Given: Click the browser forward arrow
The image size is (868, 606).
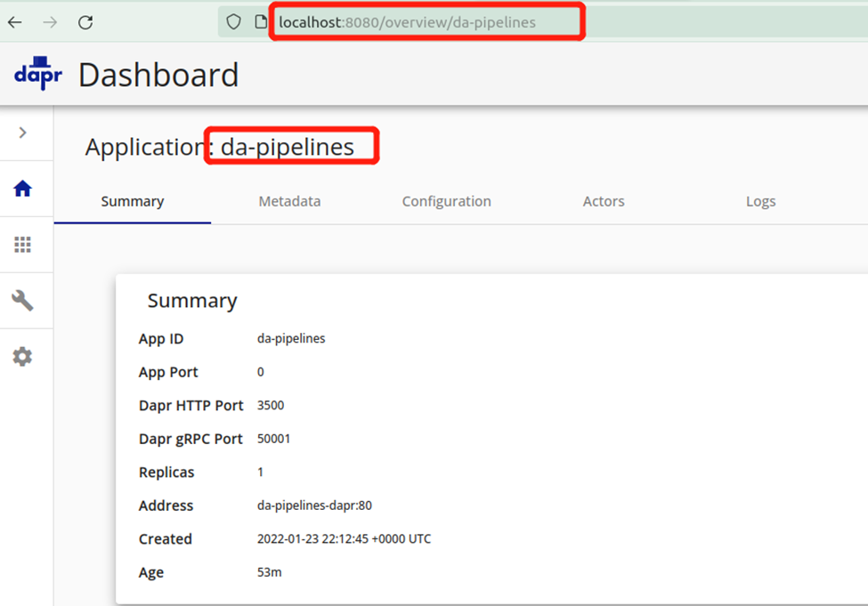Looking at the screenshot, I should coord(50,22).
